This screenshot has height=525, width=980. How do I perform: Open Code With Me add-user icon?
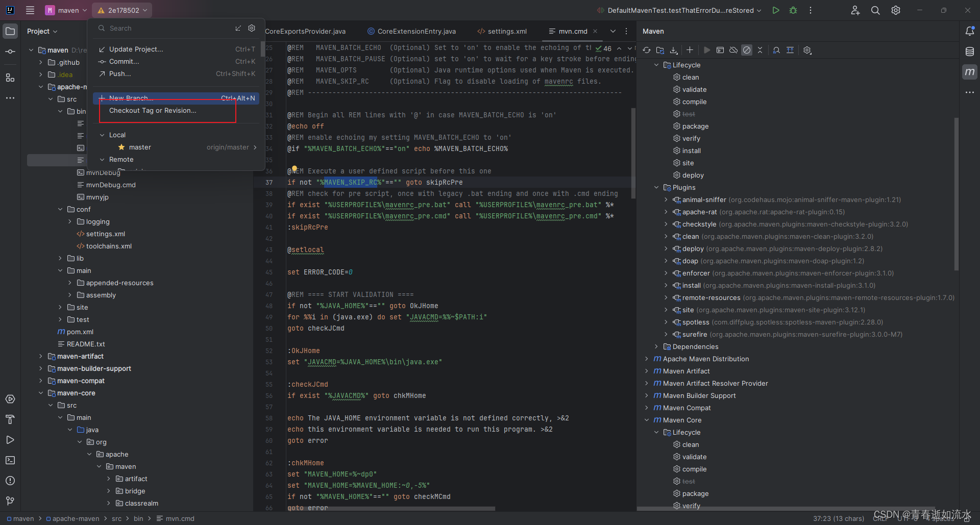855,10
